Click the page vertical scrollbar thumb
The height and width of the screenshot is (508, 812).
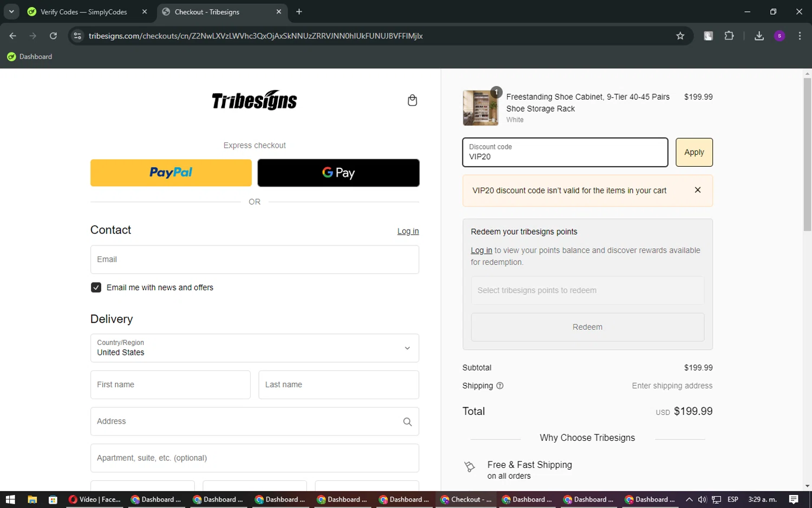click(807, 154)
